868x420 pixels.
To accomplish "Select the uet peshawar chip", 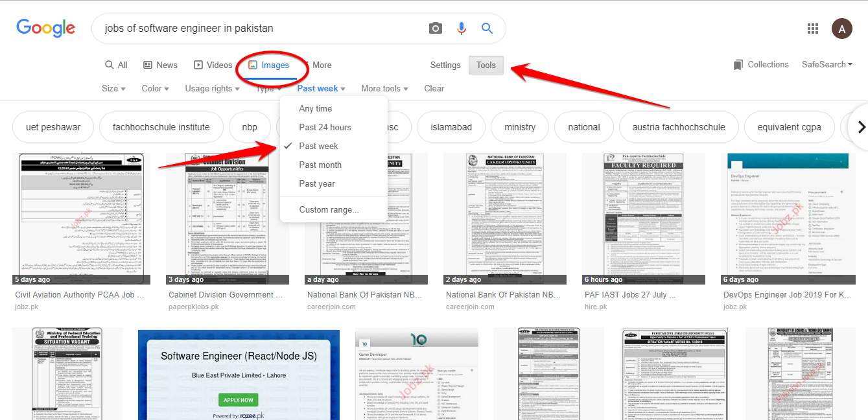I will 53,128.
